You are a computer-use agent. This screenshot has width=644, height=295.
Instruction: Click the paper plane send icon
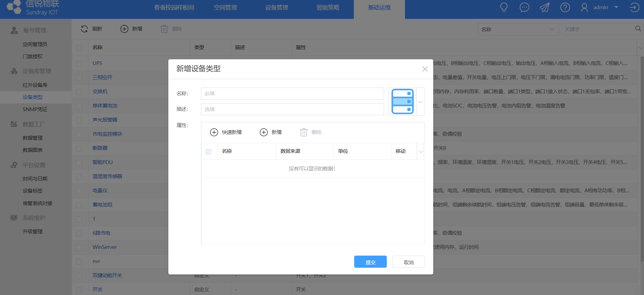545,7
